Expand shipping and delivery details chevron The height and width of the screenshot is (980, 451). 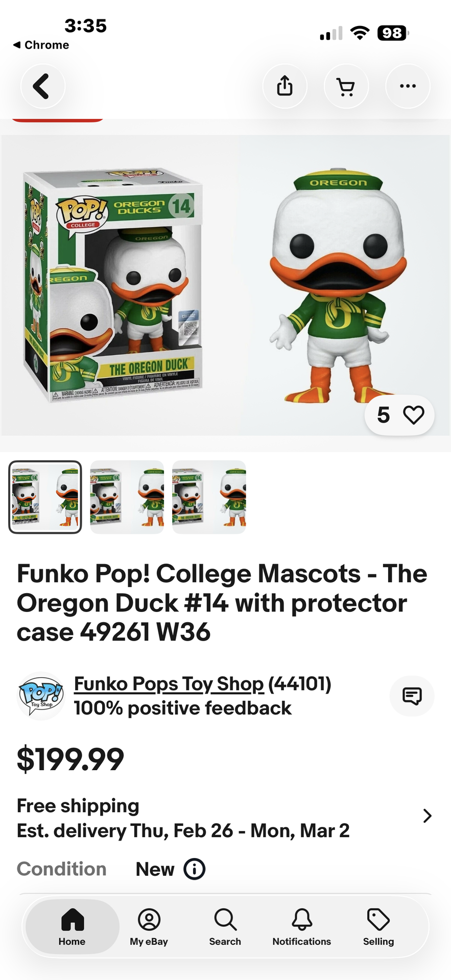(427, 816)
